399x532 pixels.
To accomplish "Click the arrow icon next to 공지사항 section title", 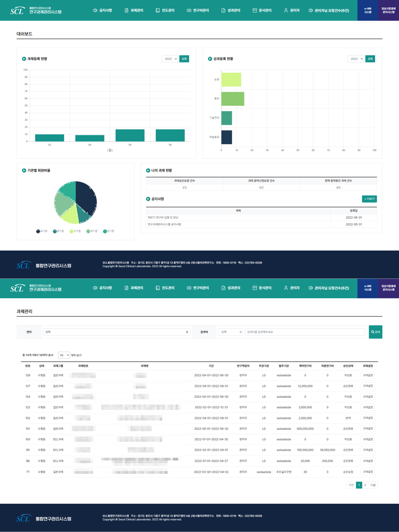I will 148,199.
